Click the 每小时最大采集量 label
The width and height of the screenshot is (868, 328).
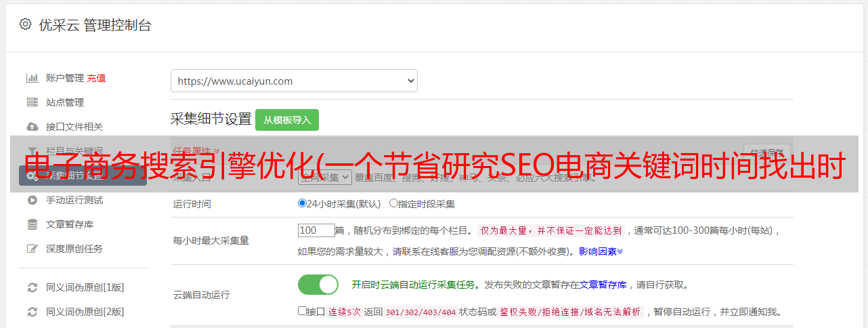(x=211, y=240)
